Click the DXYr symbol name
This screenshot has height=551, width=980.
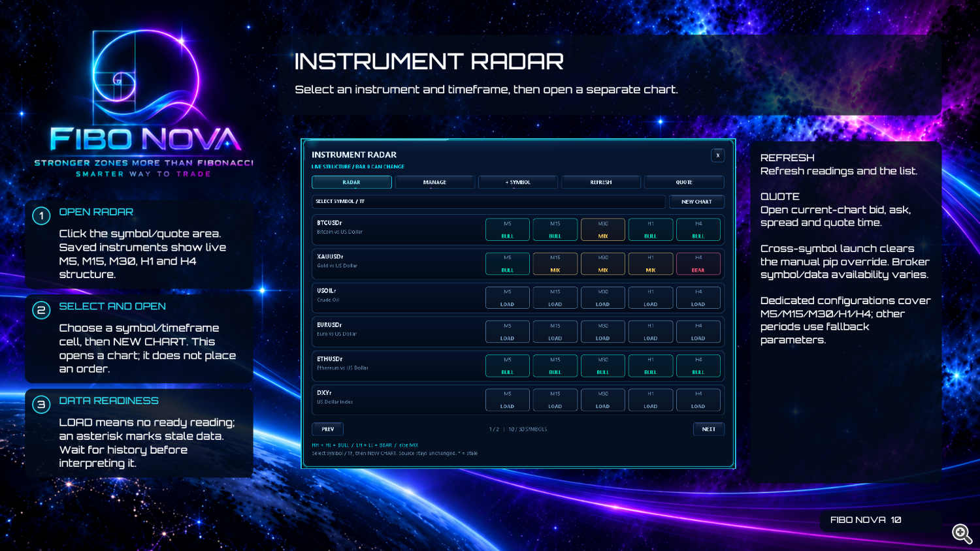tap(324, 392)
